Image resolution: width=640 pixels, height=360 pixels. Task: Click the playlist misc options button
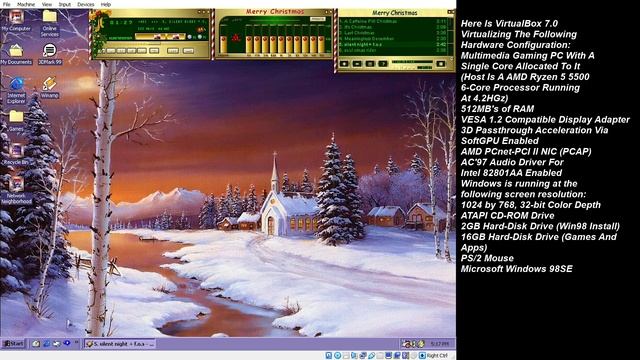point(383,64)
